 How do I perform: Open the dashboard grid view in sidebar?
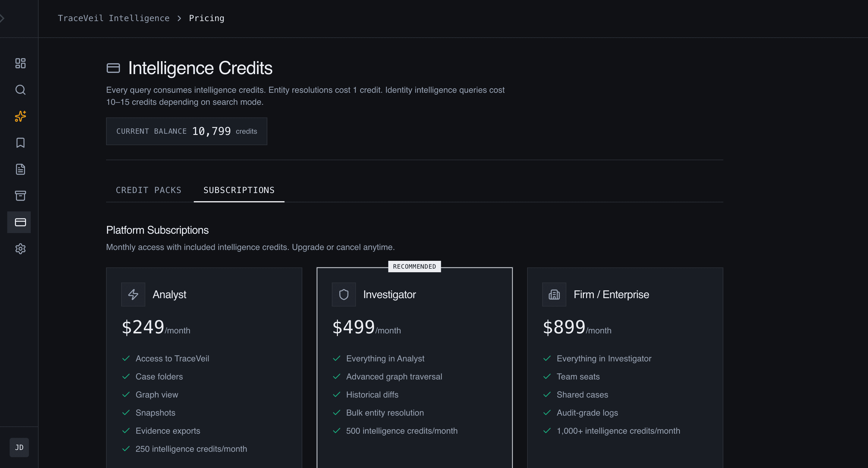tap(20, 63)
